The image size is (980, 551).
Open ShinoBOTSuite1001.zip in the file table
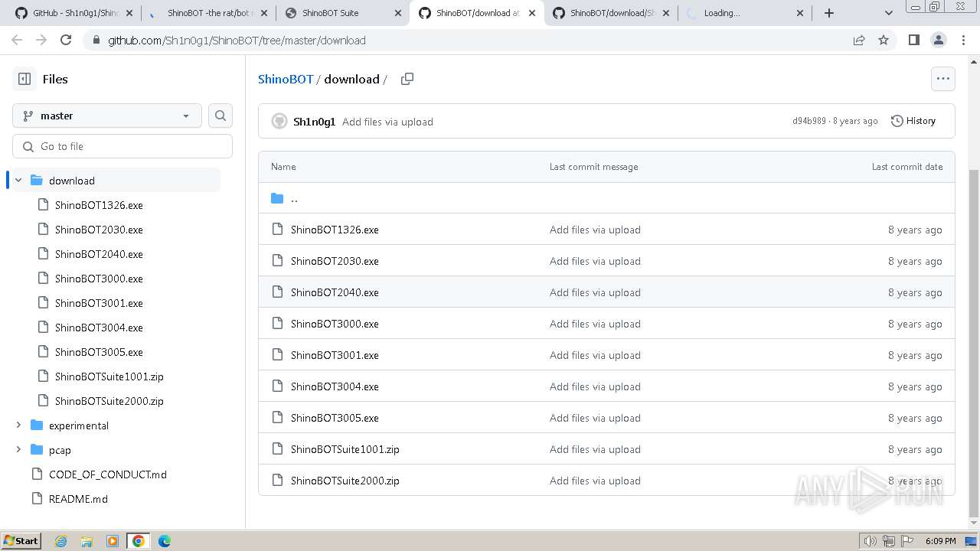[x=345, y=449]
